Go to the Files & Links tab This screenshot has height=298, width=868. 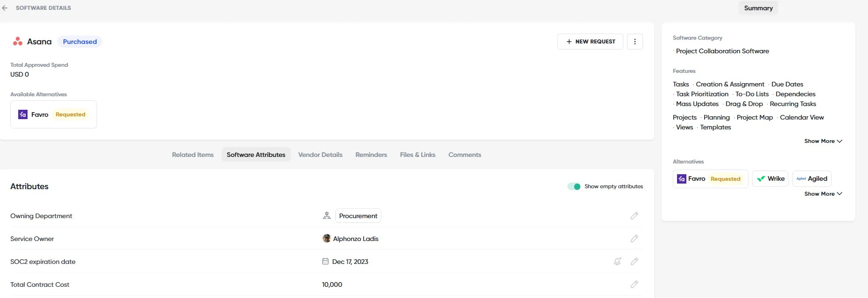[418, 155]
